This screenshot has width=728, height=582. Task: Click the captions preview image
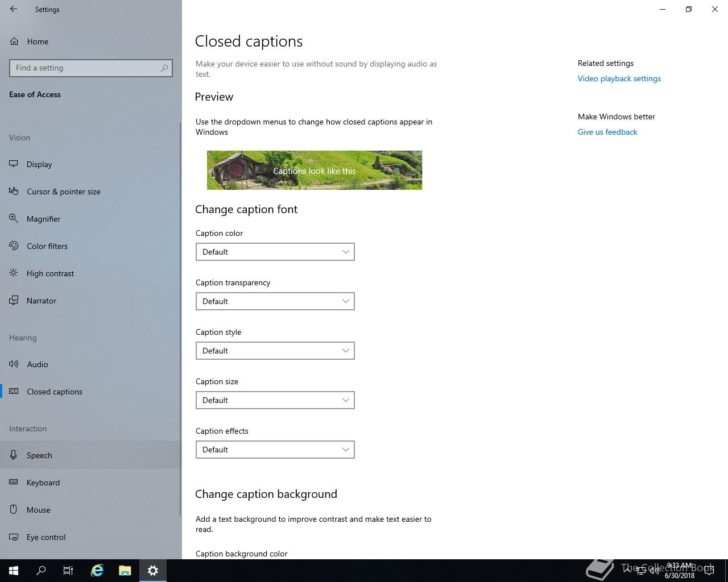[315, 170]
